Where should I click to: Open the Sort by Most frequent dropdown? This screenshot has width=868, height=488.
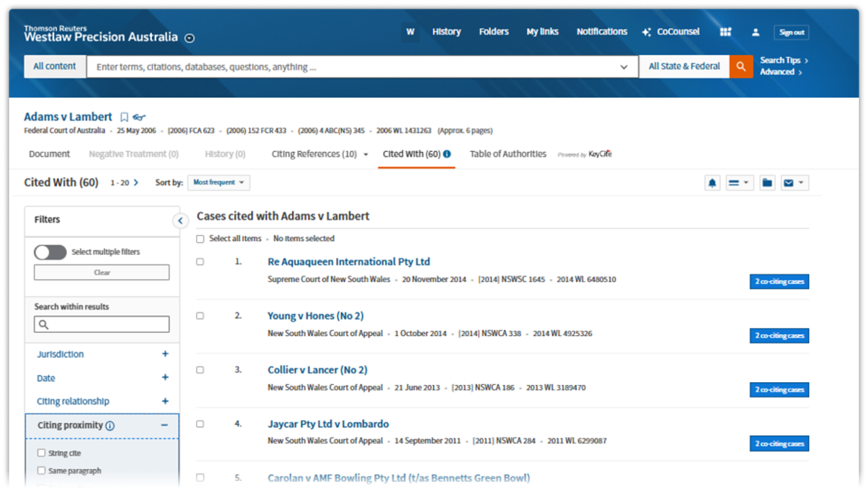click(218, 182)
